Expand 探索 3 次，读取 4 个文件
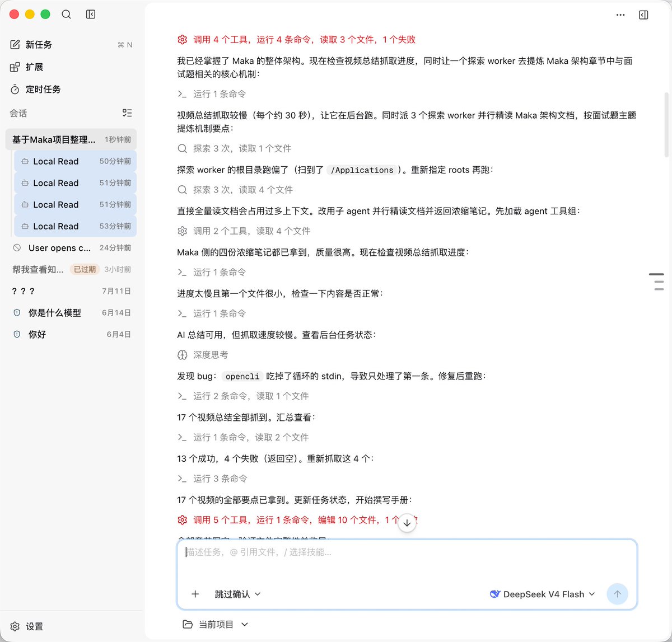This screenshot has height=642, width=672. [x=235, y=190]
